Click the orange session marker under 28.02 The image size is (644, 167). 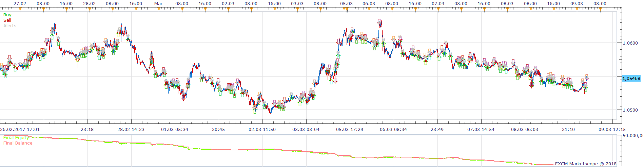[90, 10]
